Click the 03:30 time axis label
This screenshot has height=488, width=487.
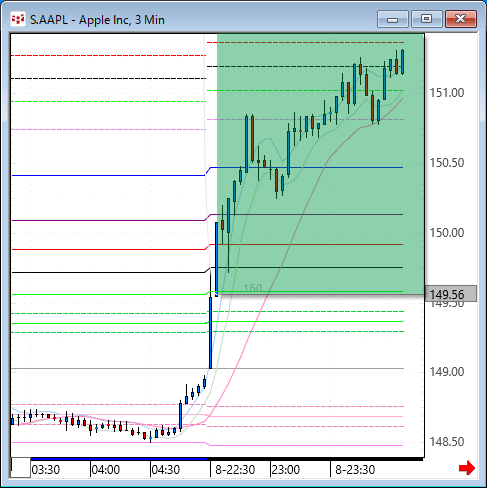pyautogui.click(x=46, y=470)
